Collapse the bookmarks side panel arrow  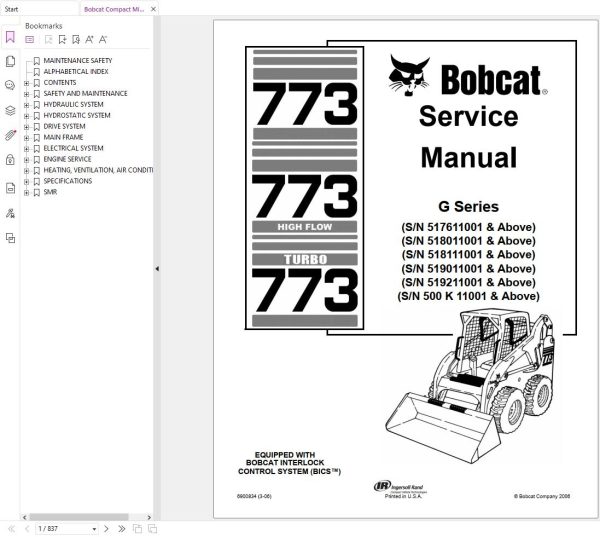click(157, 269)
